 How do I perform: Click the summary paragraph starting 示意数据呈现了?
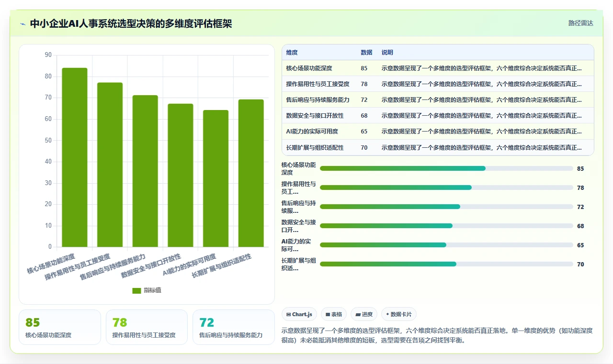point(437,336)
